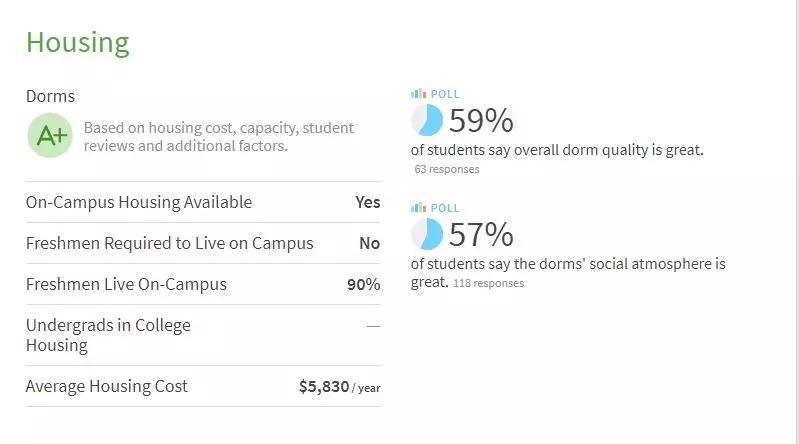Image resolution: width=799 pixels, height=444 pixels.
Task: Click the Freshmen Live On-Campus label
Action: (126, 284)
